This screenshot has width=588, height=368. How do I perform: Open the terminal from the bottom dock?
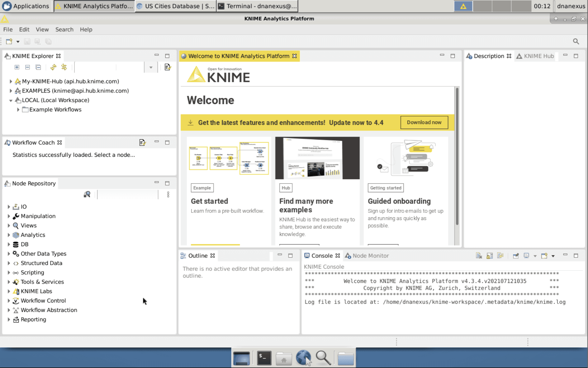point(264,358)
